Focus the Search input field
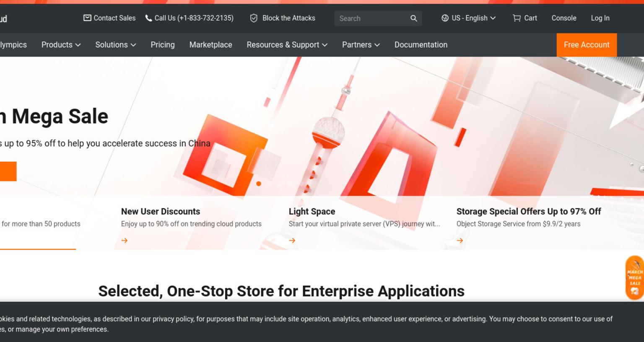 372,18
